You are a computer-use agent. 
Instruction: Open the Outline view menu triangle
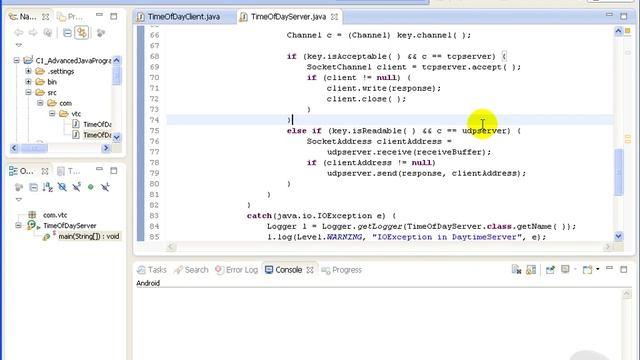(x=19, y=200)
